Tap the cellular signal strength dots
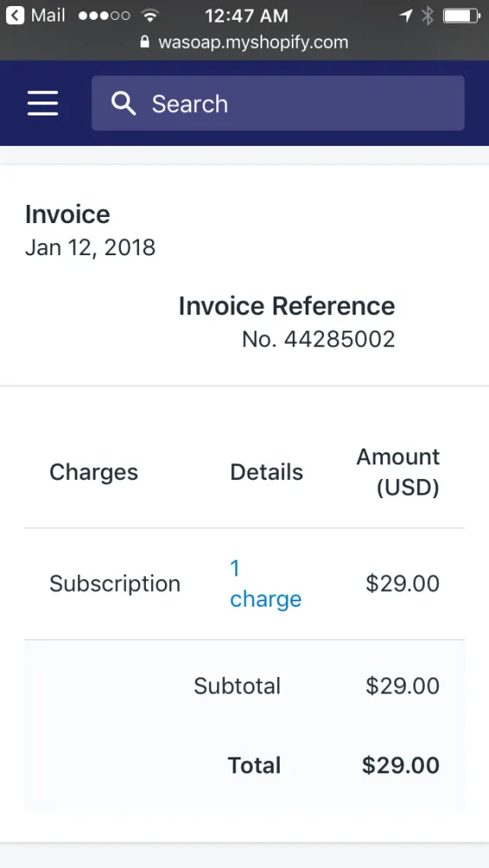This screenshot has height=868, width=489. tap(104, 16)
